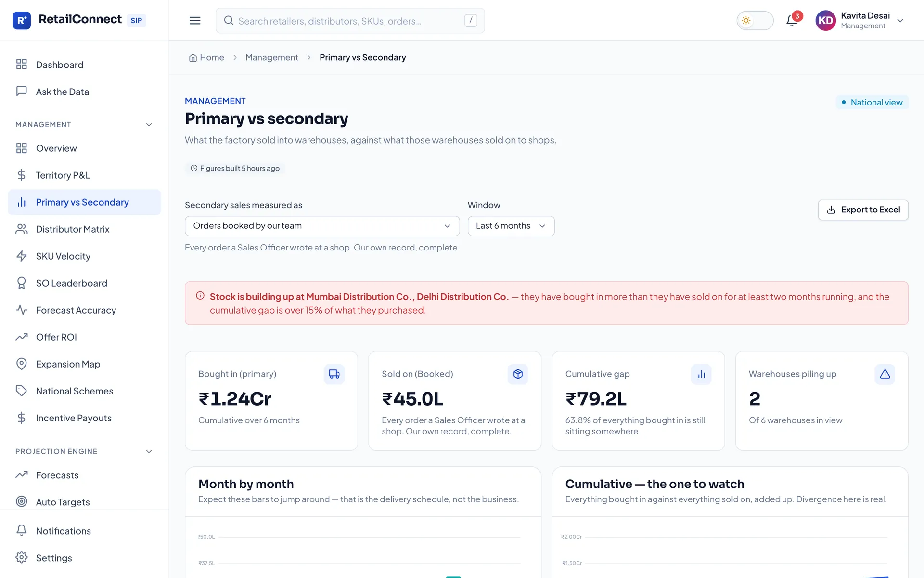Viewport: 924px width, 578px height.
Task: Open Territory P&L page
Action: click(x=84, y=175)
